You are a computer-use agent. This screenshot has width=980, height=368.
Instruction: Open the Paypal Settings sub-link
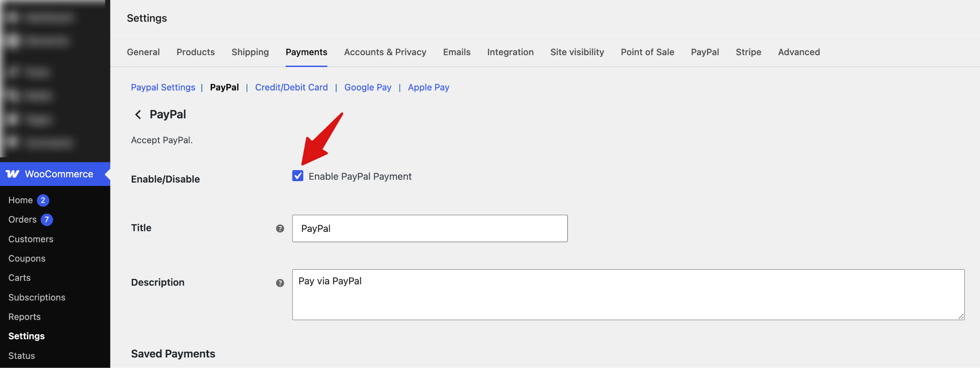click(163, 88)
